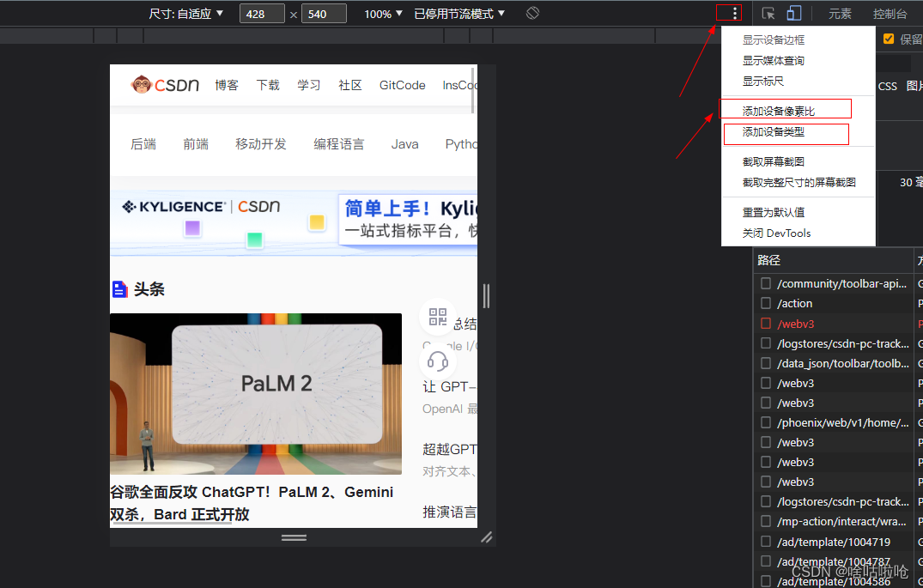
Task: Check the /ad/template/1004787 row checkbox
Action: coord(765,561)
